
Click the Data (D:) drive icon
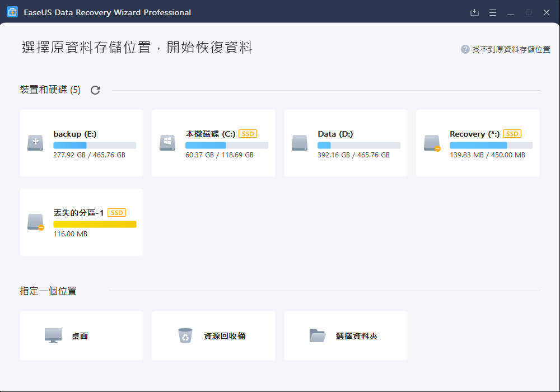coord(299,143)
